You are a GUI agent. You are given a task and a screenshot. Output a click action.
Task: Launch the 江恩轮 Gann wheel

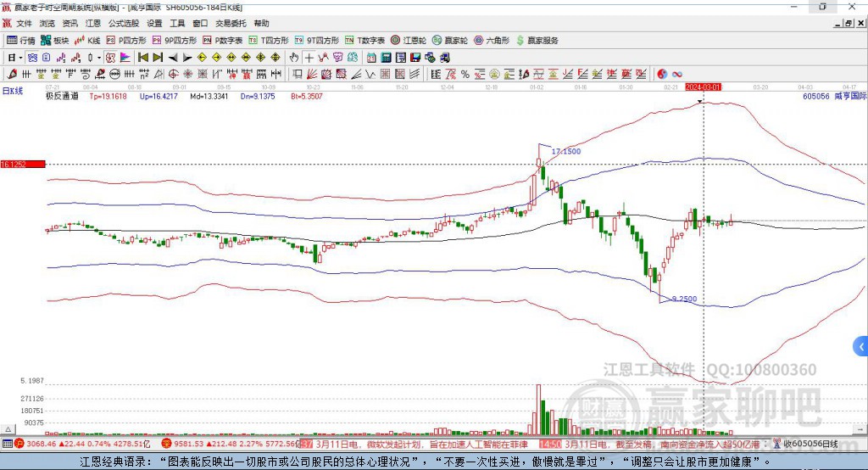click(x=409, y=41)
